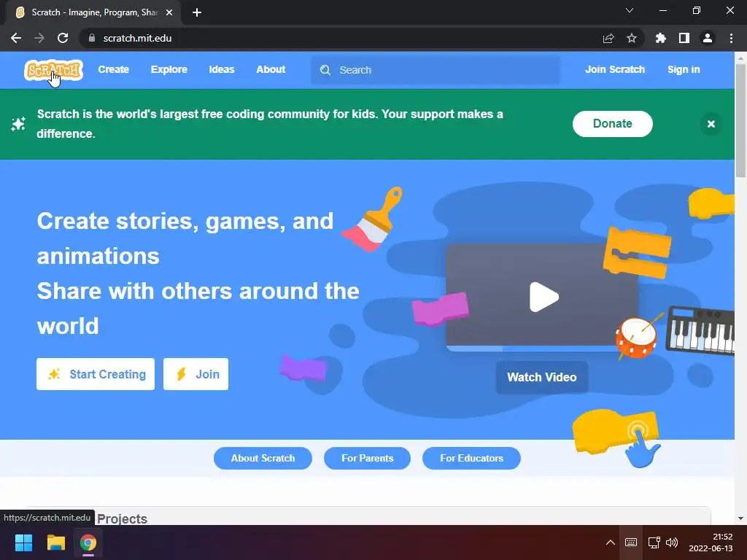Viewport: 747px width, 560px height.
Task: Open touch keyboard tray icon
Action: pyautogui.click(x=631, y=542)
